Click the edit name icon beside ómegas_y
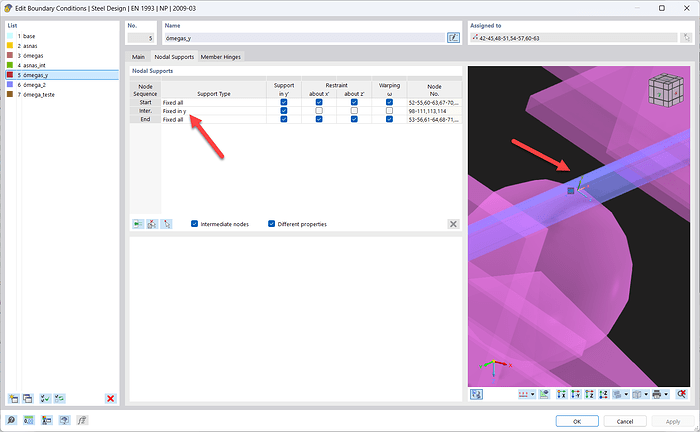The width and height of the screenshot is (700, 432). pyautogui.click(x=453, y=37)
